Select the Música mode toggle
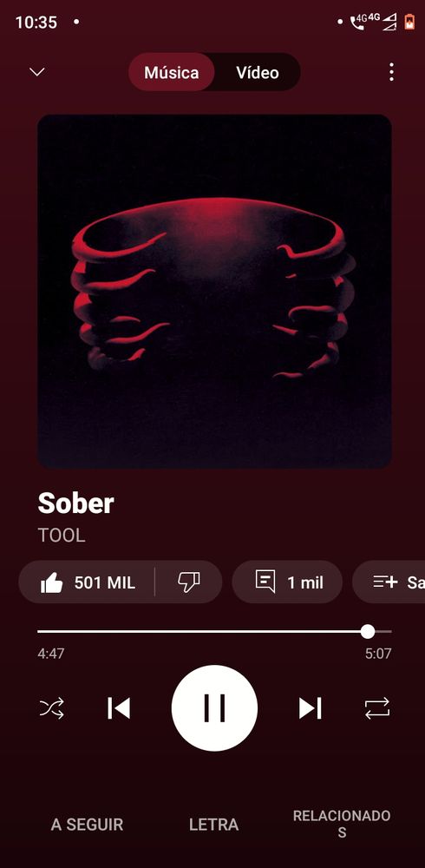This screenshot has height=868, width=425. pos(172,73)
